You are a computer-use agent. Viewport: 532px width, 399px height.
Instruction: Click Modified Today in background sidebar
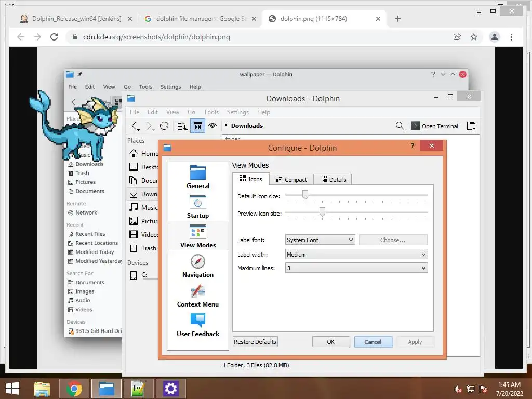(91, 252)
